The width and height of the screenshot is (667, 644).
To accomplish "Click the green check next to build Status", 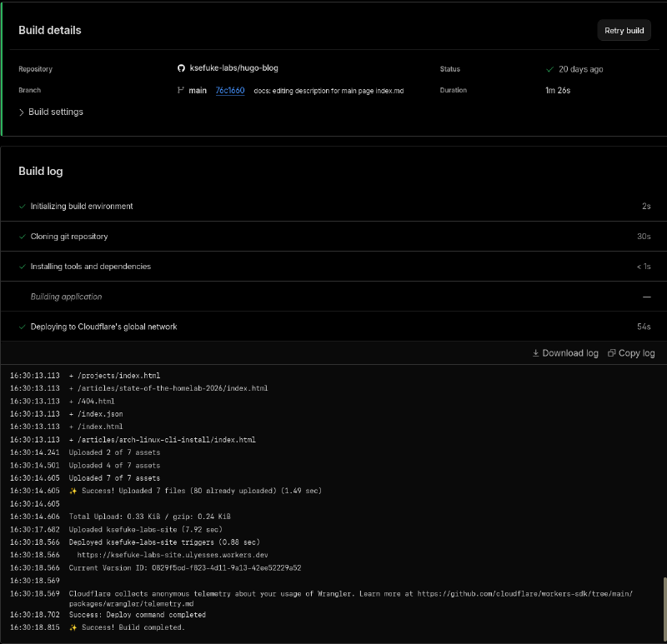I will coord(549,69).
